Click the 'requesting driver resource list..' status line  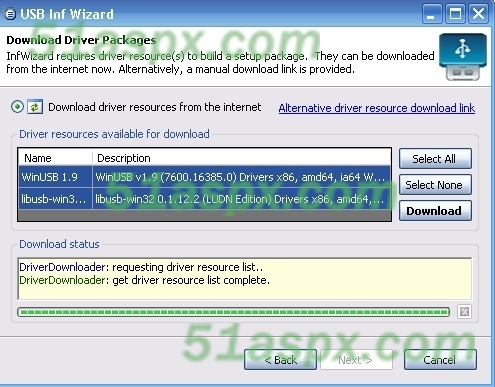tap(141, 267)
